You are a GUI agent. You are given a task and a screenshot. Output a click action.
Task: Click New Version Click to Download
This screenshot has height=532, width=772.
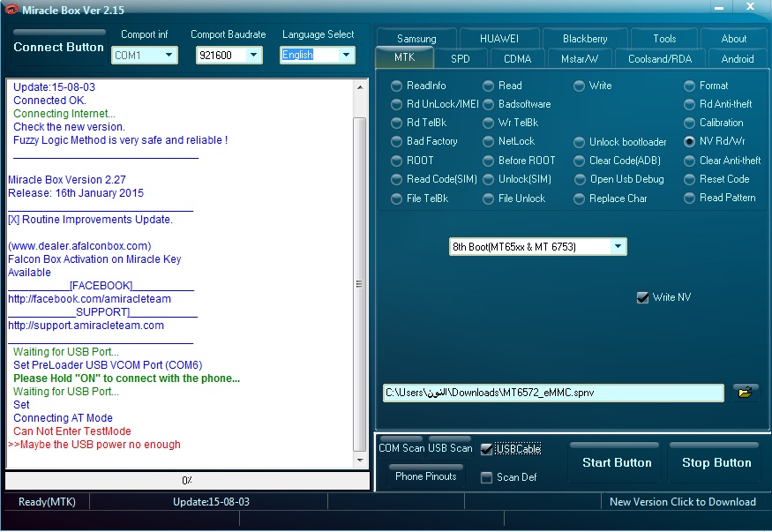pos(682,501)
